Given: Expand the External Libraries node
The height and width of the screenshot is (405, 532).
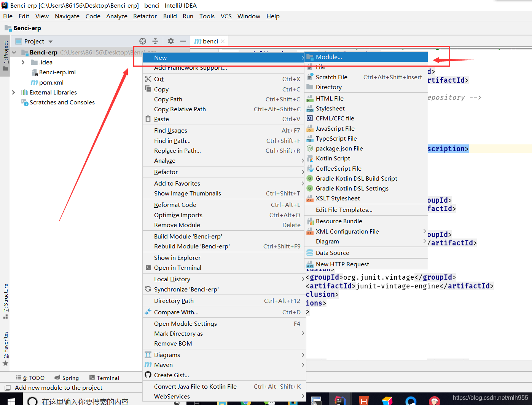Looking at the screenshot, I should [x=14, y=92].
